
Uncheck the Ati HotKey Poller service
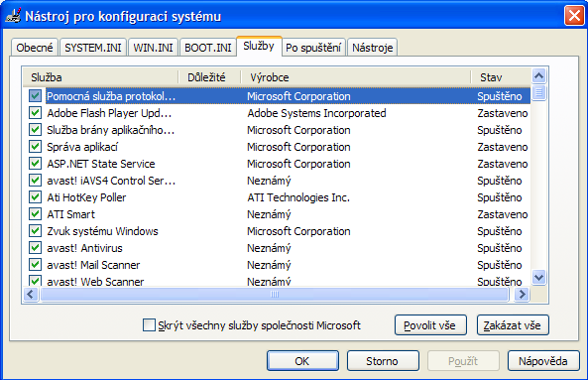pos(36,197)
